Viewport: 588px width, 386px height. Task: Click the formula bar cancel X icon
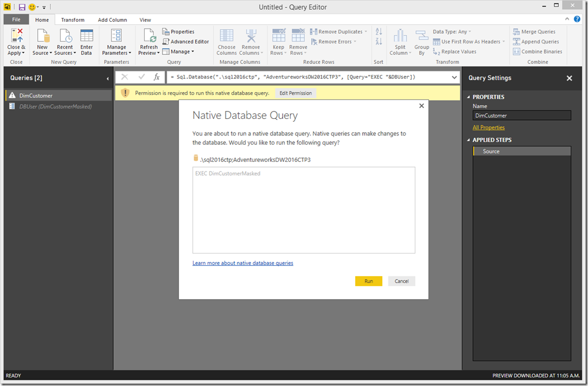click(125, 77)
